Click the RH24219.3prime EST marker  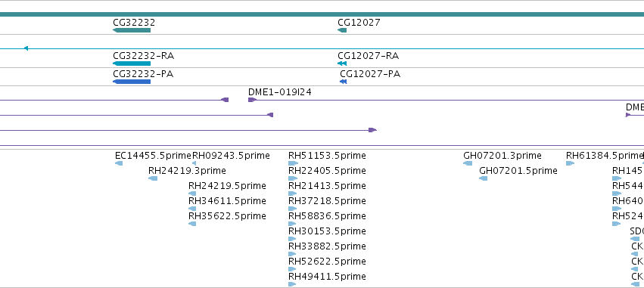pyautogui.click(x=153, y=178)
